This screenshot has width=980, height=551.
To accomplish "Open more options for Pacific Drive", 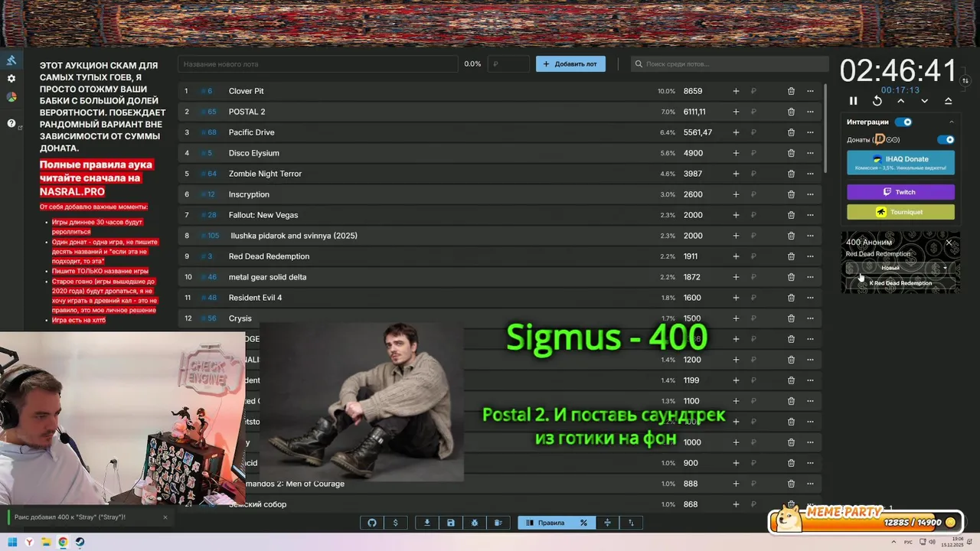I will coord(810,132).
